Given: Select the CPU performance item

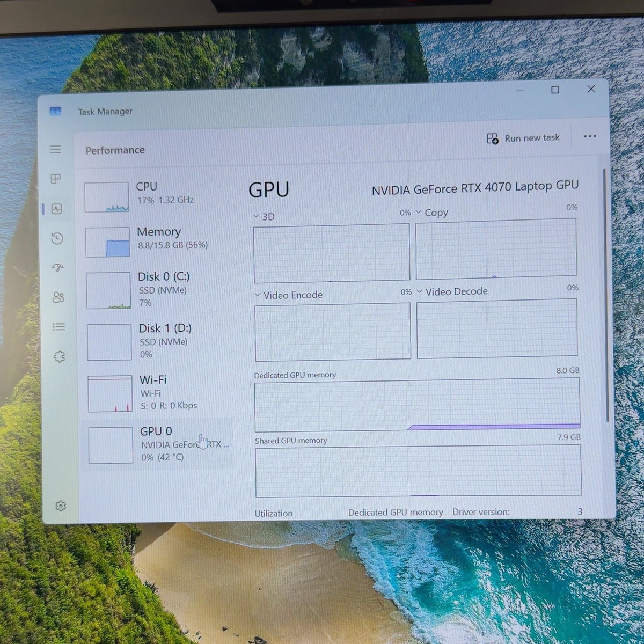Looking at the screenshot, I should click(x=159, y=197).
